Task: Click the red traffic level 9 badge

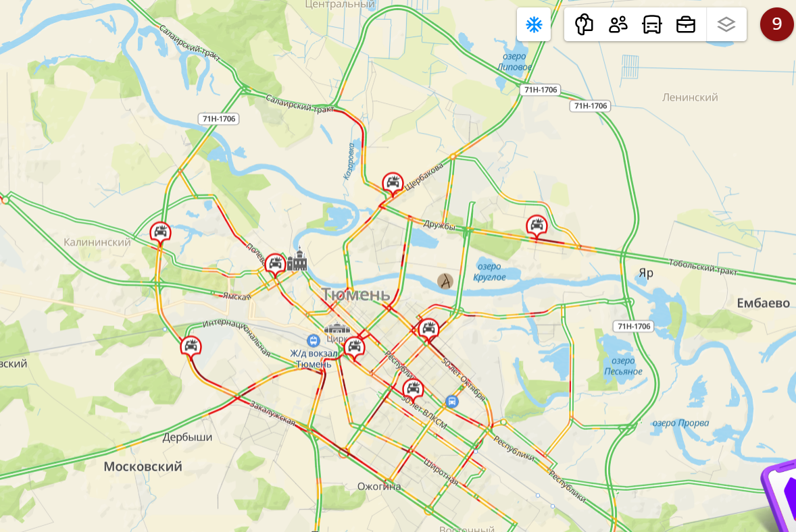Action: pyautogui.click(x=776, y=24)
